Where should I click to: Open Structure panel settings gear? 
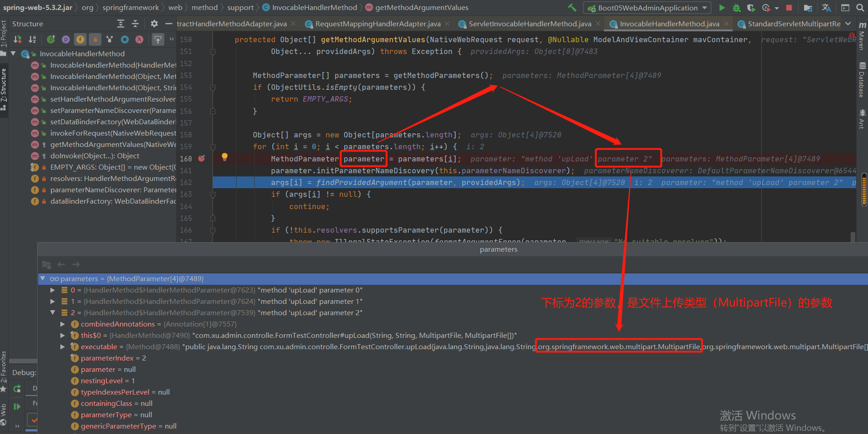coord(154,24)
